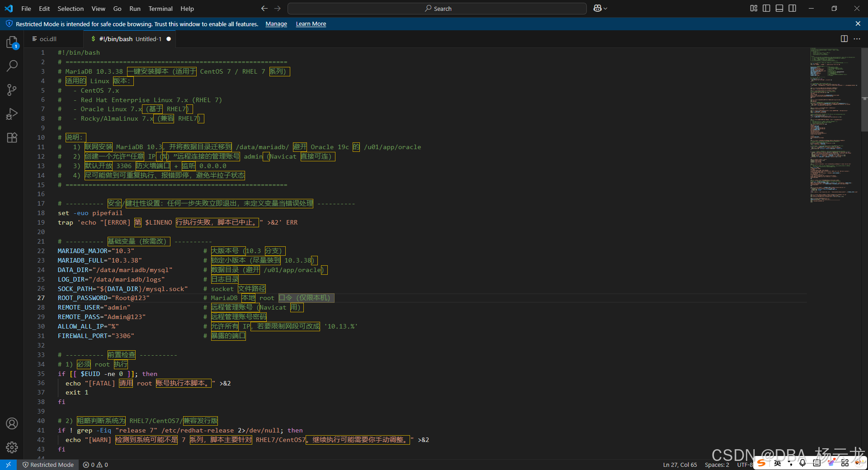Image resolution: width=868 pixels, height=470 pixels.
Task: Click the shield icon in the banner
Action: [9, 23]
